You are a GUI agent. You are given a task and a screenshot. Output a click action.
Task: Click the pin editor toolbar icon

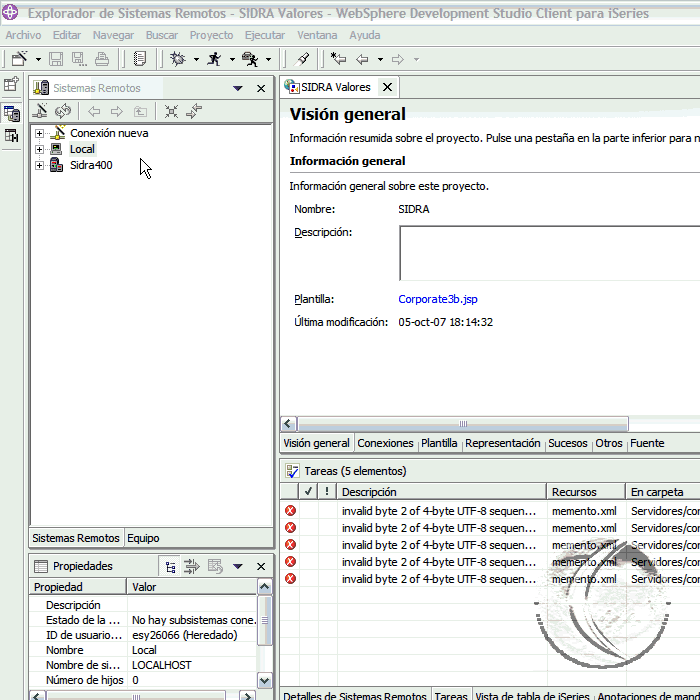point(303,59)
